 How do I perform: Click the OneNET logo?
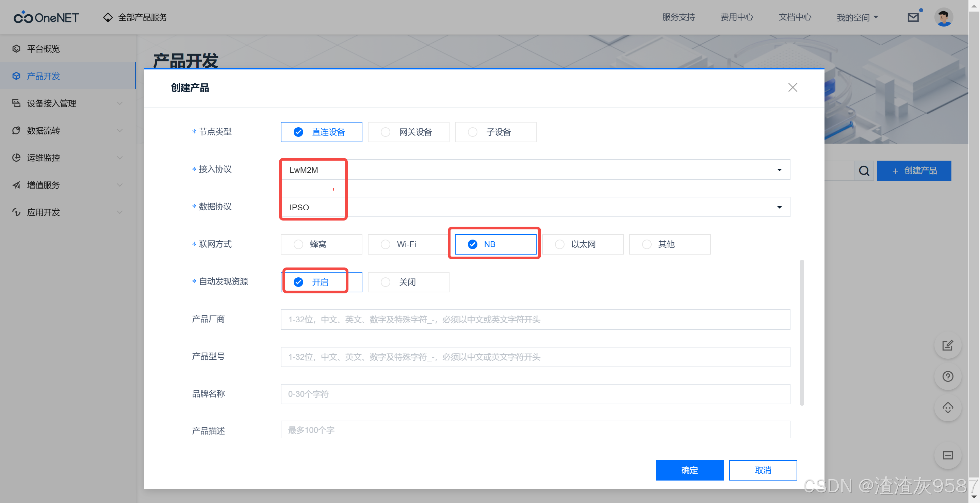click(x=46, y=17)
